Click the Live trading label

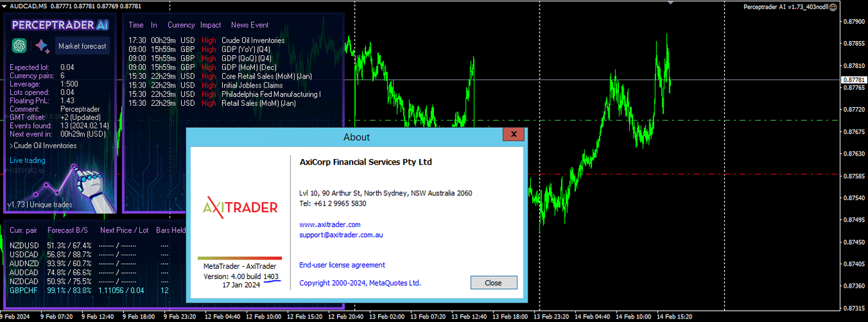point(28,160)
